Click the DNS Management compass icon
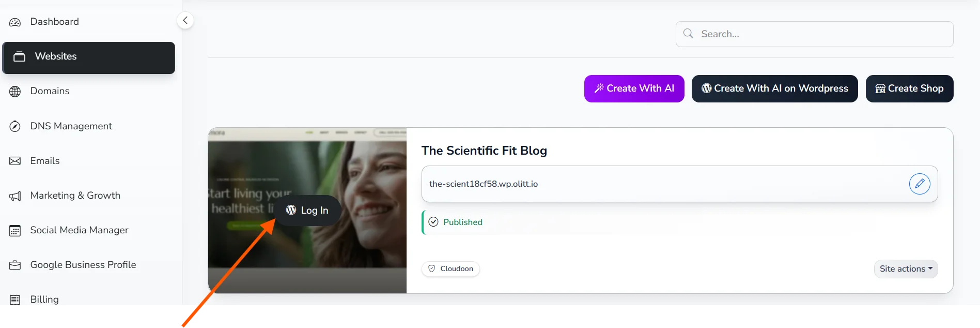Viewport: 980px width, 328px height. click(x=15, y=126)
